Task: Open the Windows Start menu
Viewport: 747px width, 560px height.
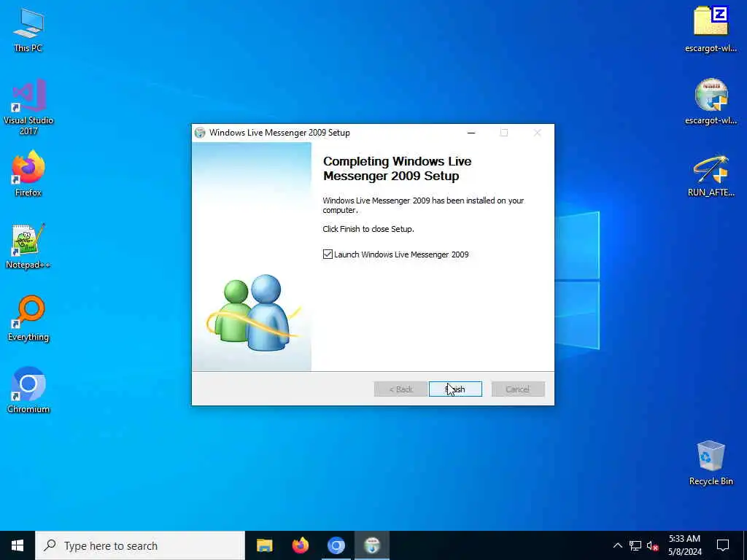Action: 18,545
